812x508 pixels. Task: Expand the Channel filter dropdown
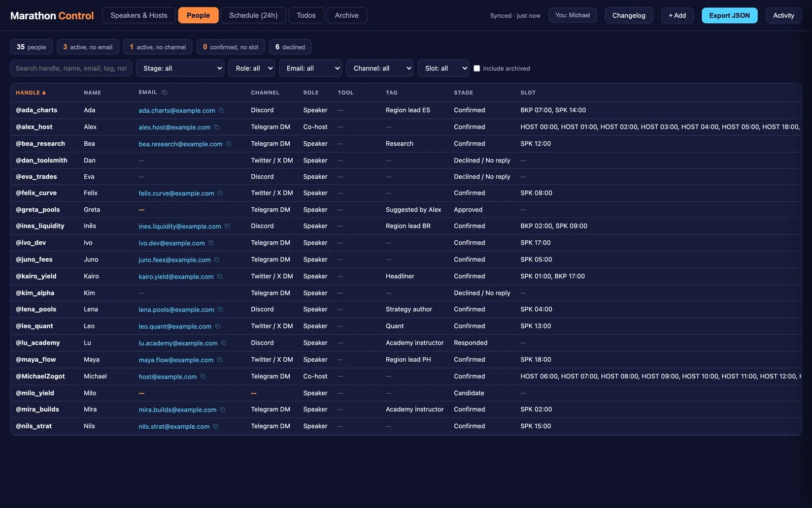coord(380,68)
